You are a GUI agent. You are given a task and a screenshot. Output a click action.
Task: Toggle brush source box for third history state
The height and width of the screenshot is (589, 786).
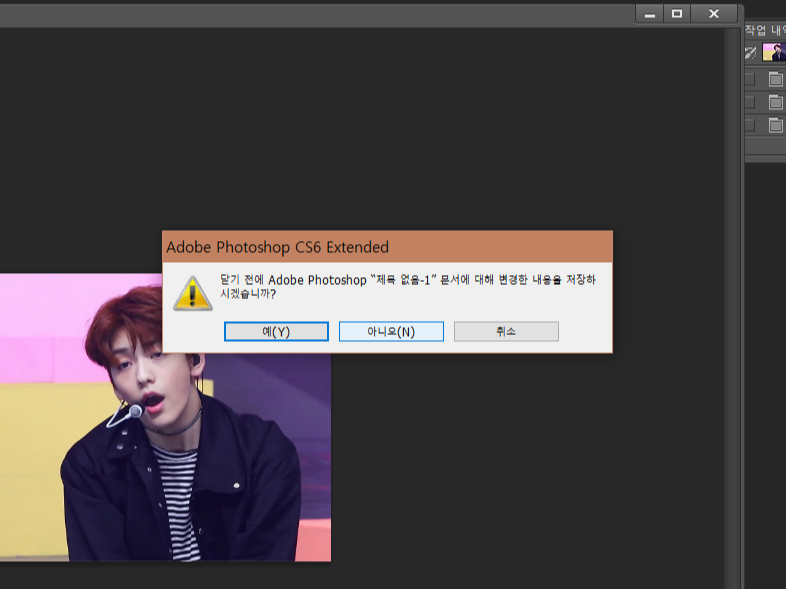tap(750, 124)
